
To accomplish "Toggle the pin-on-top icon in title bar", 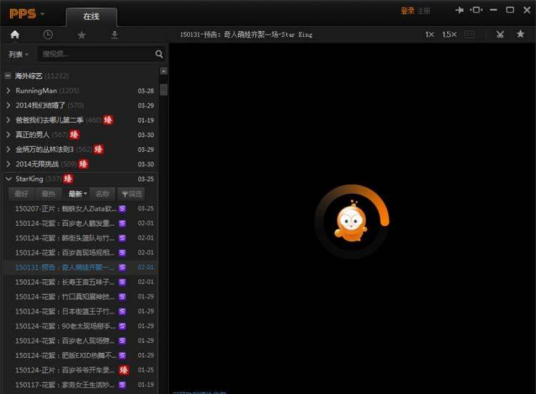I will (x=459, y=10).
